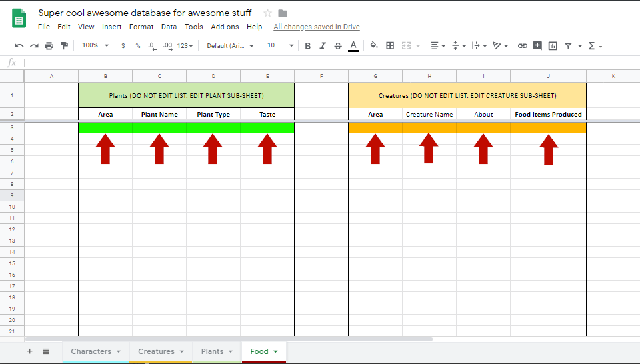640x364 pixels.
Task: Click 'All changes saved in Drive' link
Action: [316, 27]
